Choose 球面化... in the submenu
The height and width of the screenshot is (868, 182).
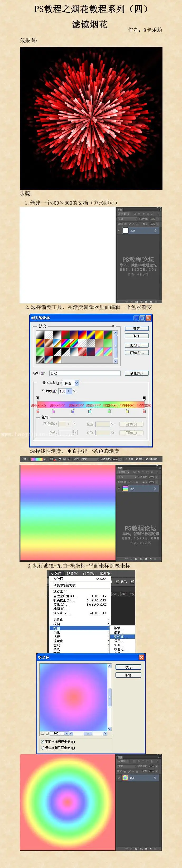pyautogui.click(x=123, y=649)
